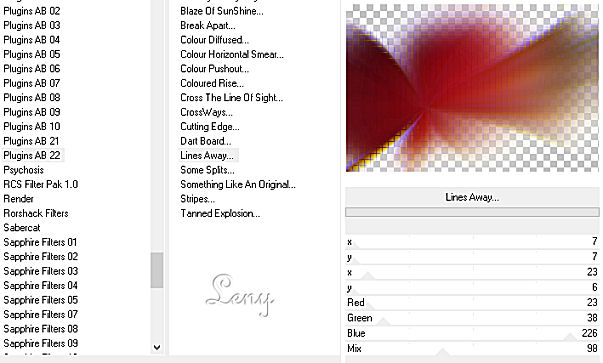Select the Cutting Edge... filter
This screenshot has height=363, width=603.
(x=210, y=127)
